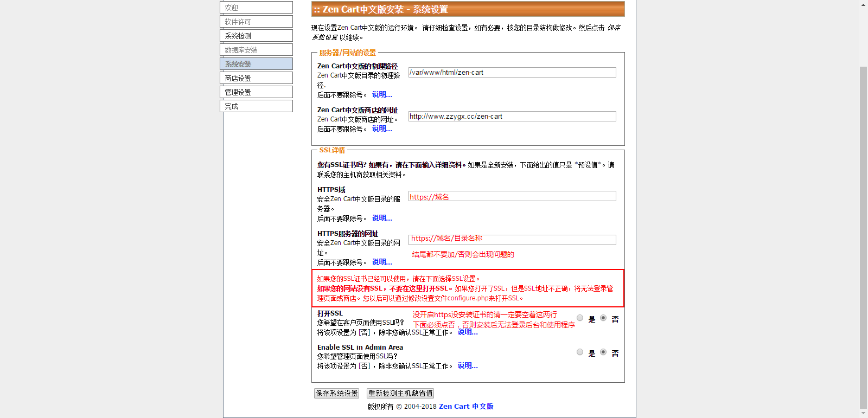Click the 打开SSL label

point(330,313)
